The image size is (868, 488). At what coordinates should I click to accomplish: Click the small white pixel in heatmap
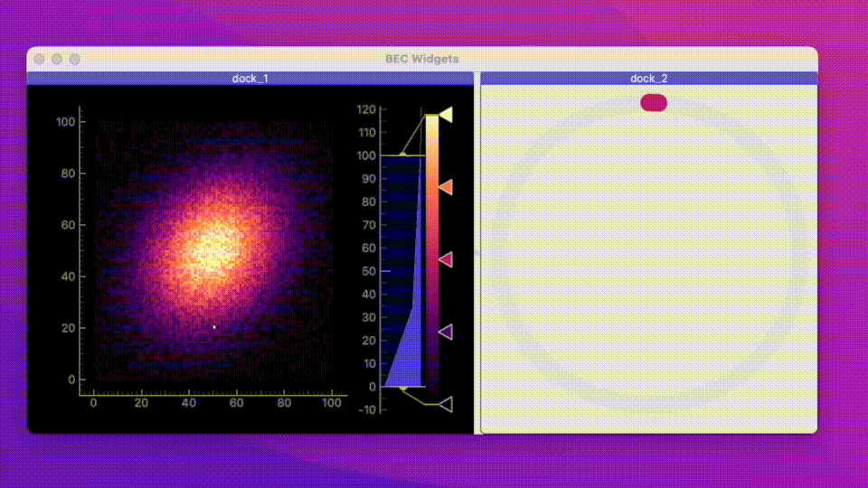pos(214,326)
